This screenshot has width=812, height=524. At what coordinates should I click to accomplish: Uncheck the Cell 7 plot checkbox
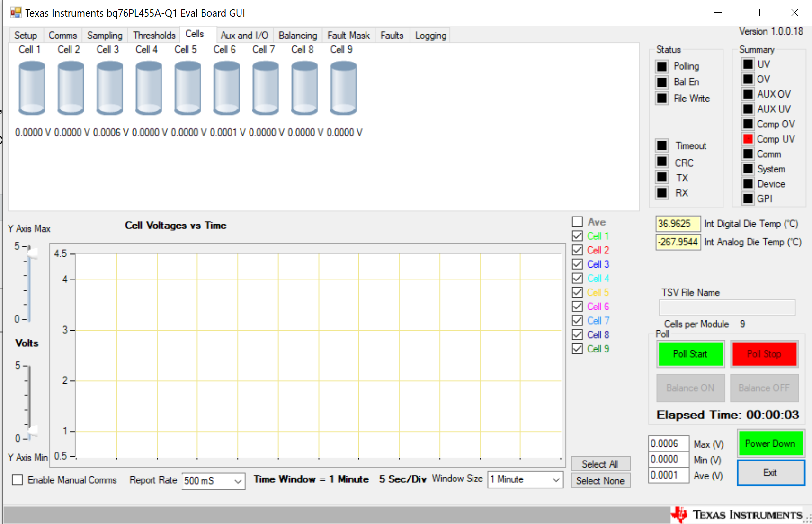click(577, 320)
